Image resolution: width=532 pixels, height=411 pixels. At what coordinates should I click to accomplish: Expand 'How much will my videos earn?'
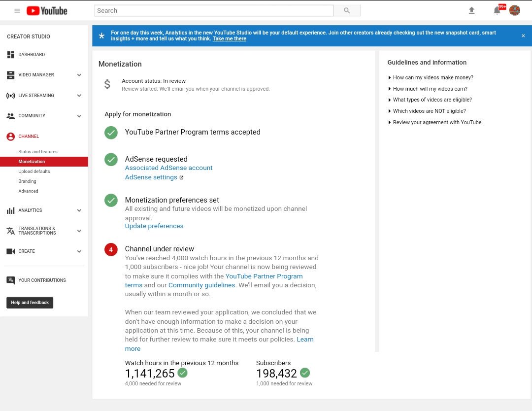pyautogui.click(x=428, y=89)
